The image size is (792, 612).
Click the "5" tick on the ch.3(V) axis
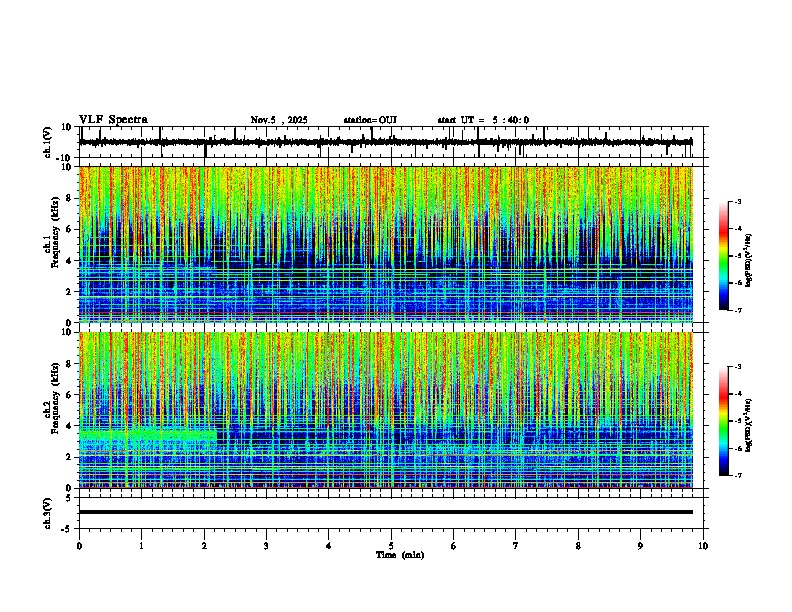pos(70,498)
